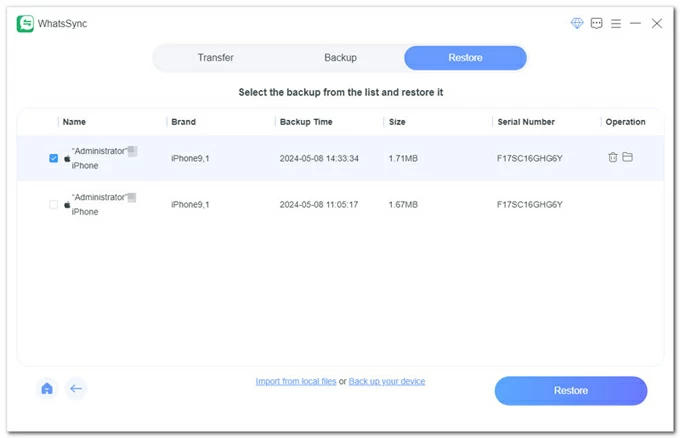
Task: Click the premium diamond icon
Action: pyautogui.click(x=577, y=23)
